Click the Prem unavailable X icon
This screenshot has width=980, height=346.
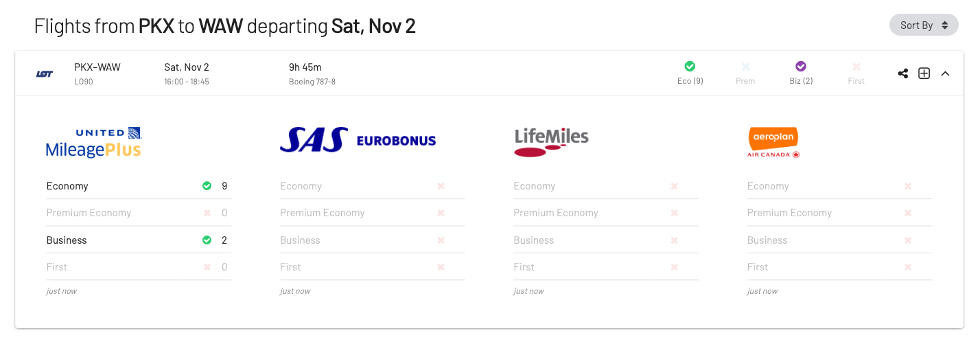point(745,67)
